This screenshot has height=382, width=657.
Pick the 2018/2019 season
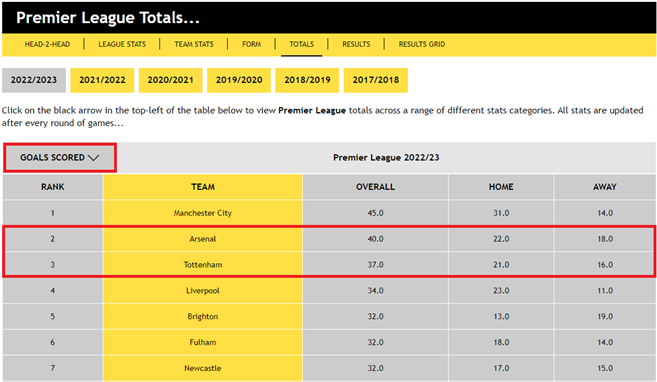click(x=307, y=80)
